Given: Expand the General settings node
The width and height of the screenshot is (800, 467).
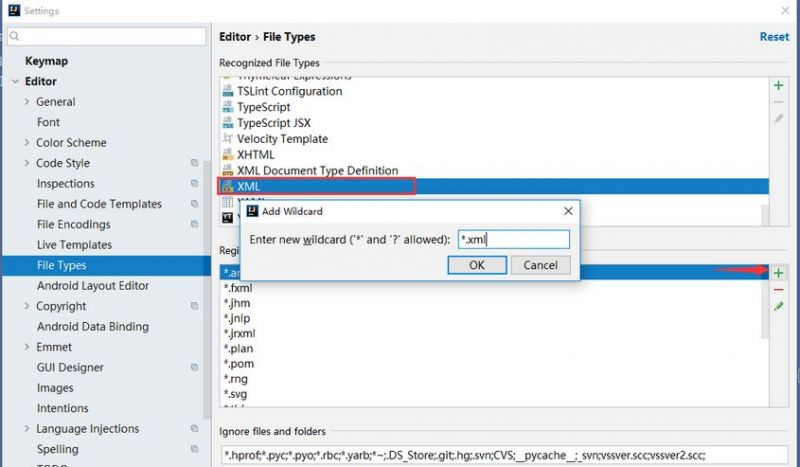Looking at the screenshot, I should point(27,102).
